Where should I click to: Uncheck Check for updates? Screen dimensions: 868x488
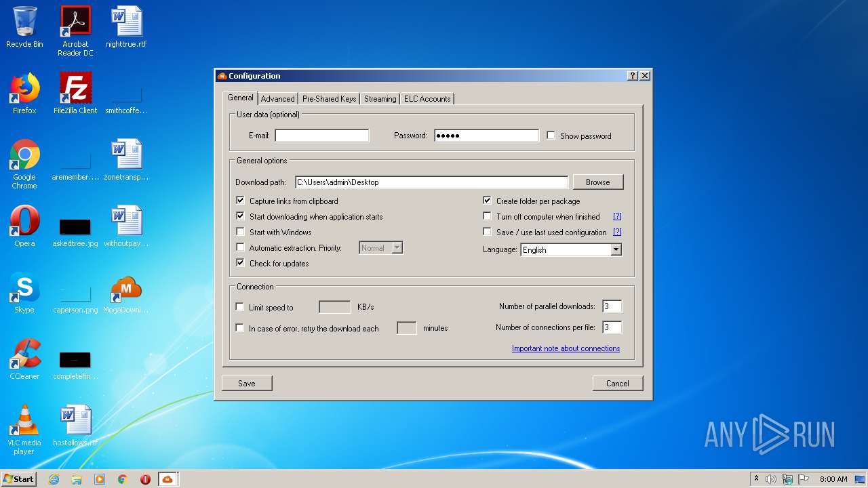(x=240, y=263)
